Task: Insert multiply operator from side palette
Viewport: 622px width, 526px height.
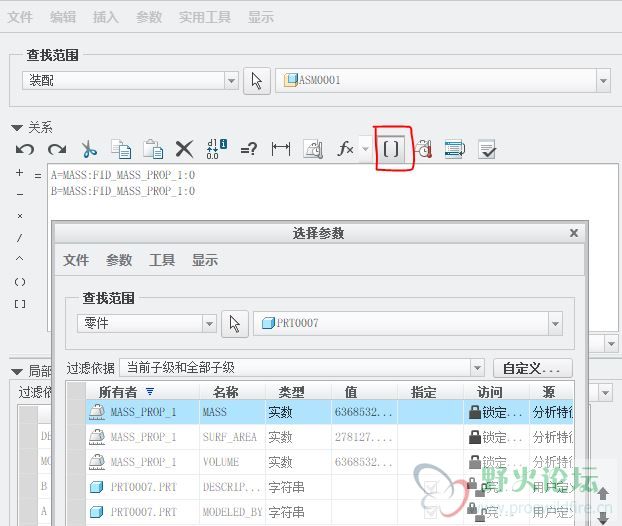Action: point(20,216)
